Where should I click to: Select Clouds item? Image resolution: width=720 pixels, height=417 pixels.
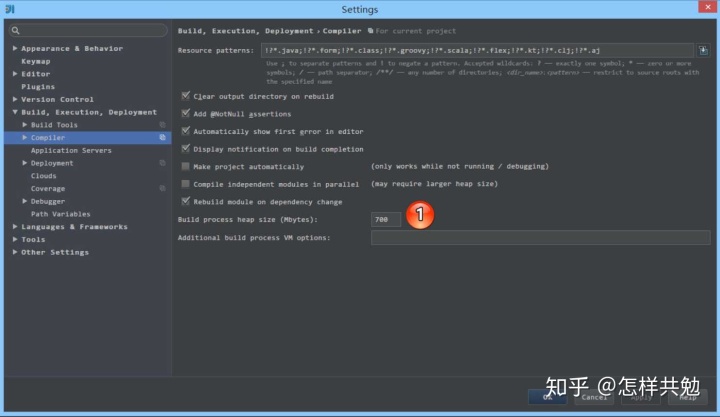click(44, 176)
